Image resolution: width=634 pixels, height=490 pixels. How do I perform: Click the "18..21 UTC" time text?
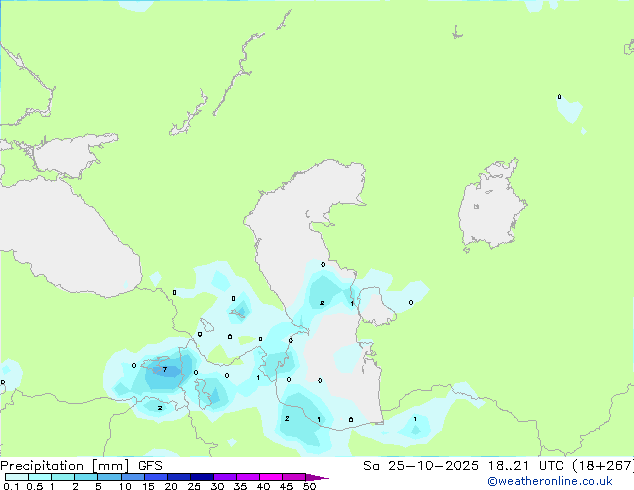tap(525, 466)
